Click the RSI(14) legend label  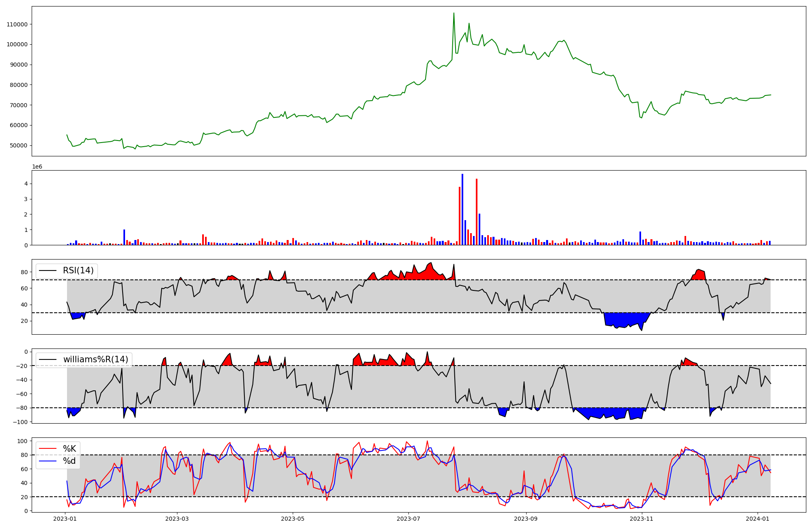click(x=78, y=270)
